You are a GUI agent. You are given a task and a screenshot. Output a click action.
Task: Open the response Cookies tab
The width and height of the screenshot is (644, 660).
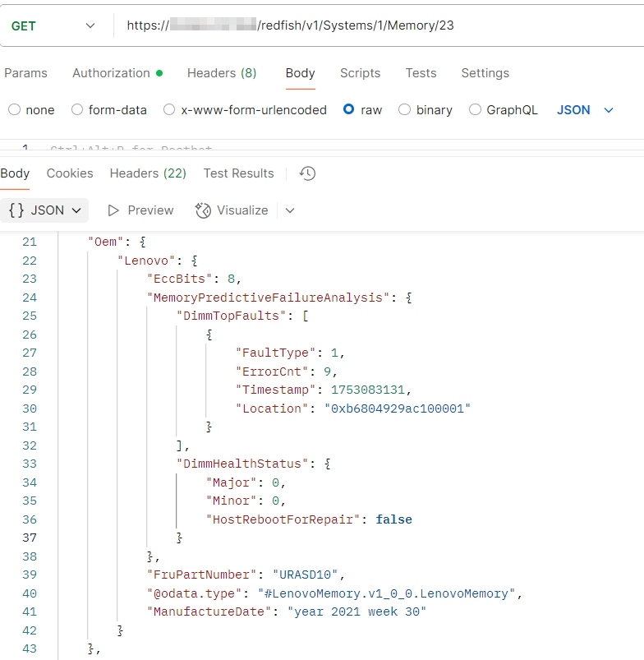[70, 173]
